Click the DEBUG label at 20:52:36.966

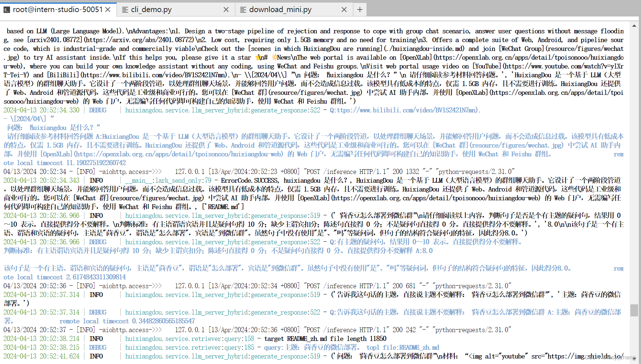click(x=98, y=242)
